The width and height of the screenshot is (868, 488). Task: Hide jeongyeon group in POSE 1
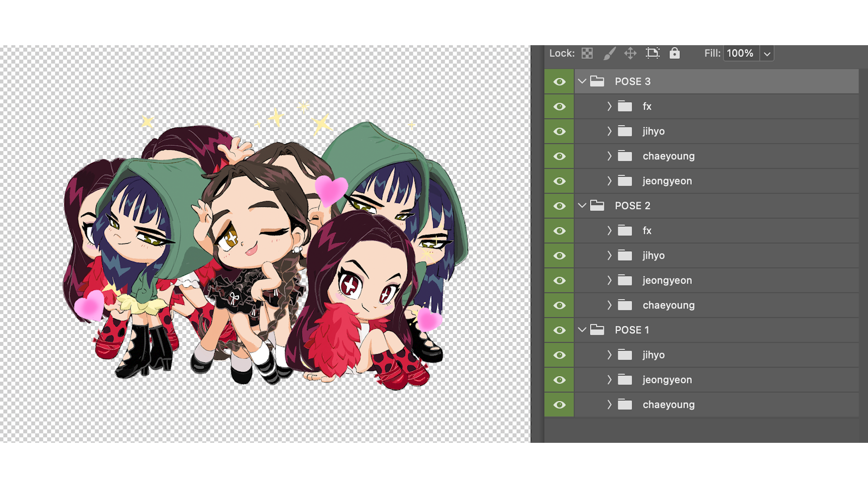tap(559, 380)
